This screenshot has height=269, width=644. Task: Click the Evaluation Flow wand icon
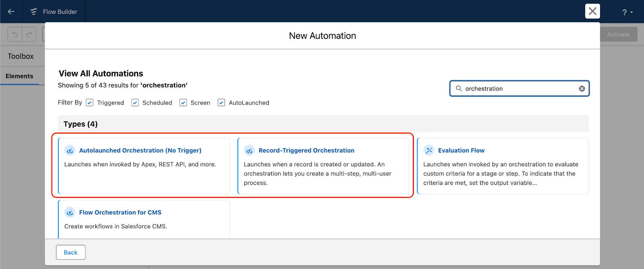pos(429,151)
